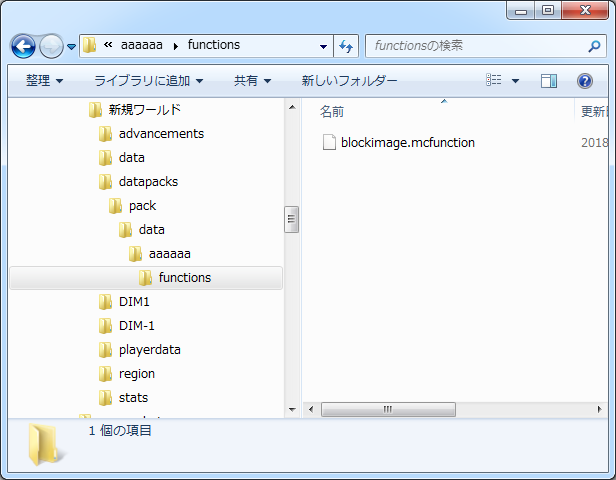
Task: Click the 新しいフォルダー button
Action: point(349,81)
